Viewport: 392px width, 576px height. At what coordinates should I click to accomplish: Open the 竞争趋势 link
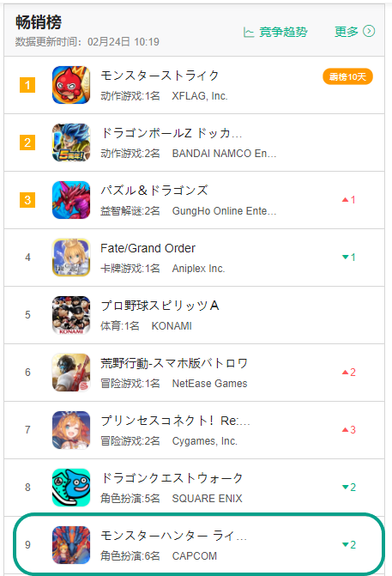tap(283, 32)
